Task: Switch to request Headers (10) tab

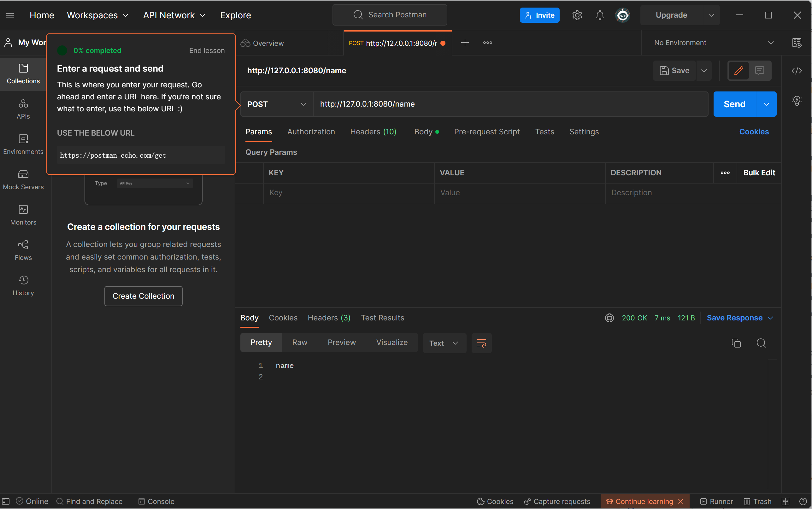Action: coord(373,132)
